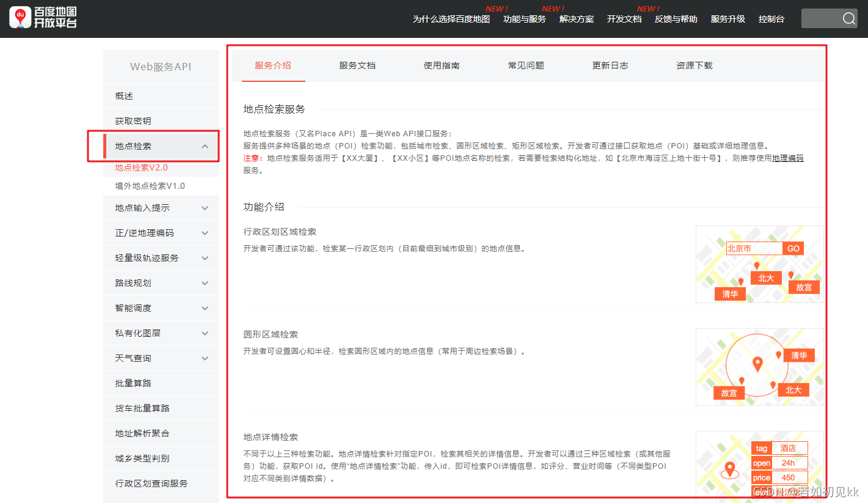
Task: Expand the 正/逆地理编码 chevron
Action: 205,233
